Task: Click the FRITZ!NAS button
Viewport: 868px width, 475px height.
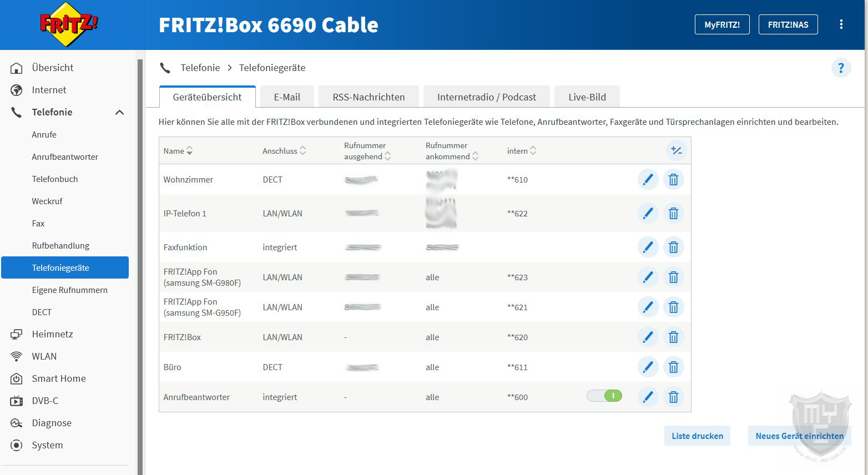Action: pyautogui.click(x=788, y=24)
